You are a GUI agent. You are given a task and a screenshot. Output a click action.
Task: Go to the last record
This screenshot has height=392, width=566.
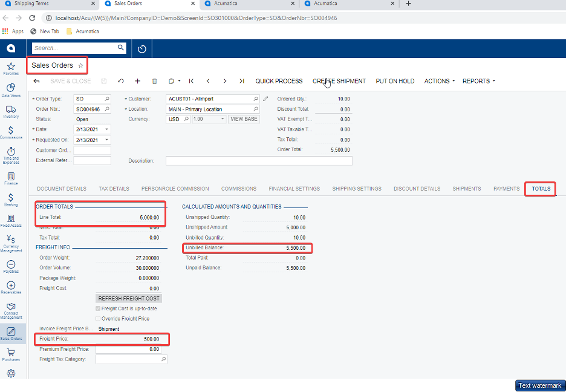[x=242, y=81]
